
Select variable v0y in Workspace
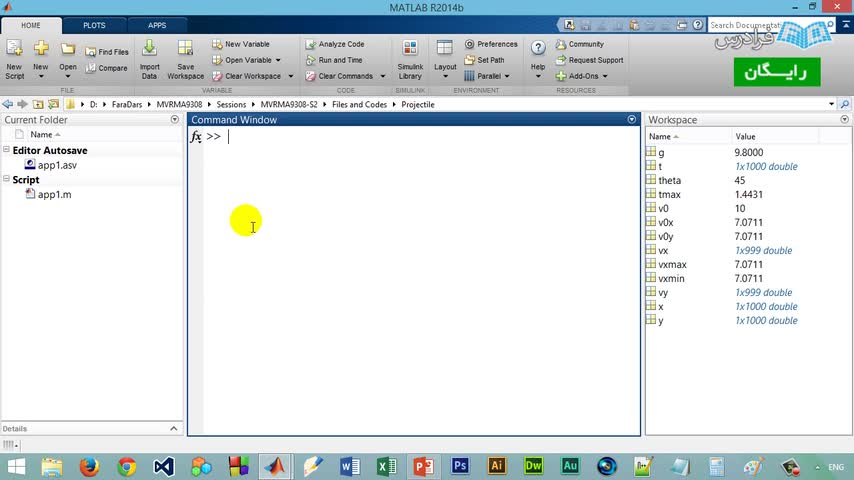666,236
